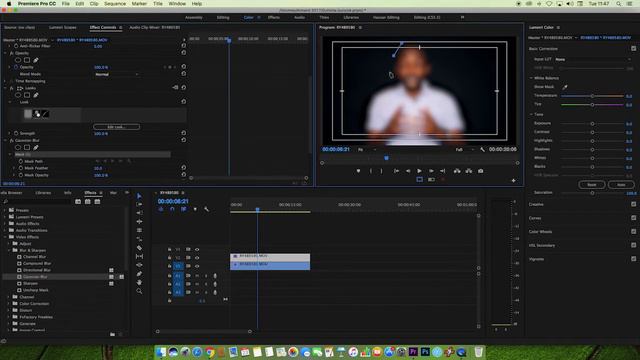Expand the Presets folder

(x=5, y=210)
